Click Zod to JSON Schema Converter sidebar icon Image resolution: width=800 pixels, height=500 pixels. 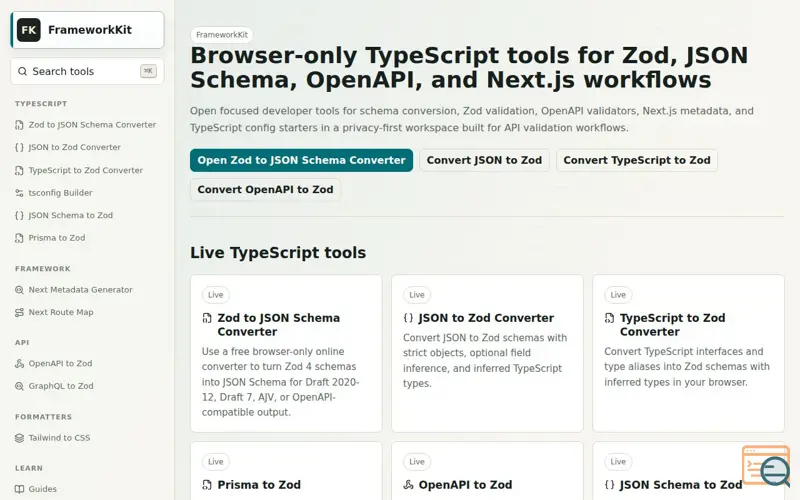click(19, 125)
